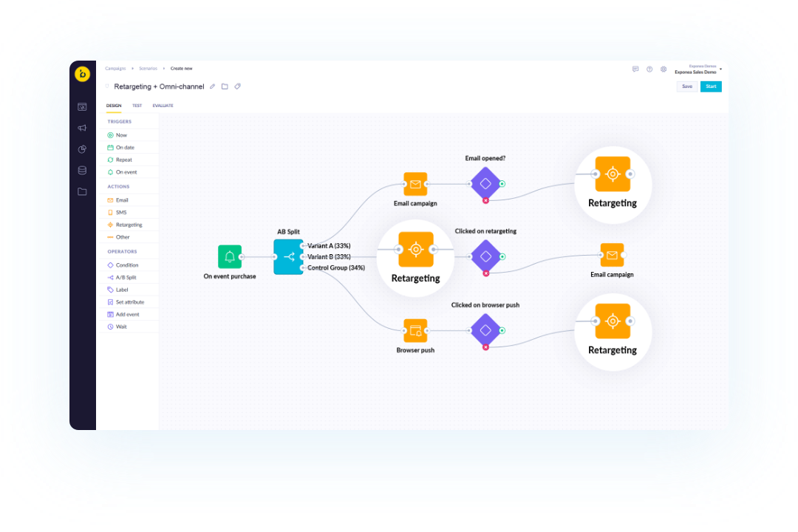
Task: Click the Bloomreach logo in sidebar
Action: pyautogui.click(x=83, y=74)
